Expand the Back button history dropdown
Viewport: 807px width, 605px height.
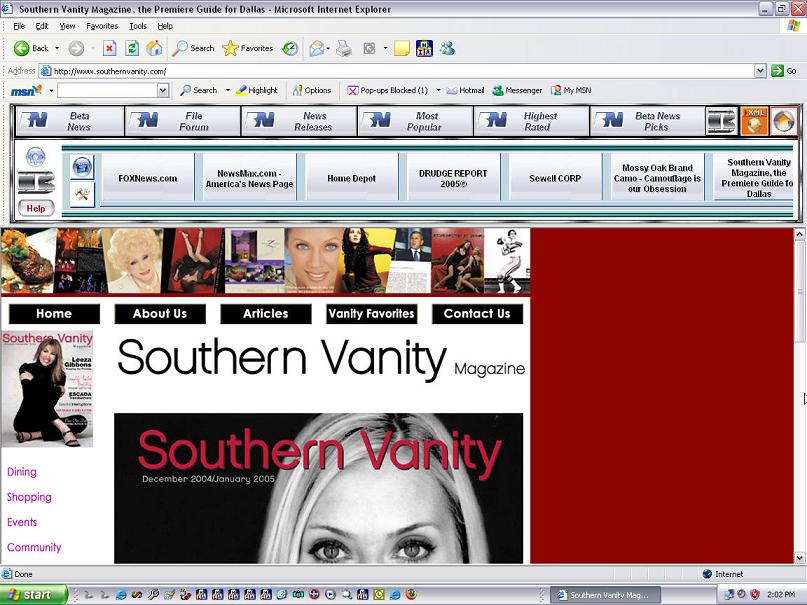[57, 48]
